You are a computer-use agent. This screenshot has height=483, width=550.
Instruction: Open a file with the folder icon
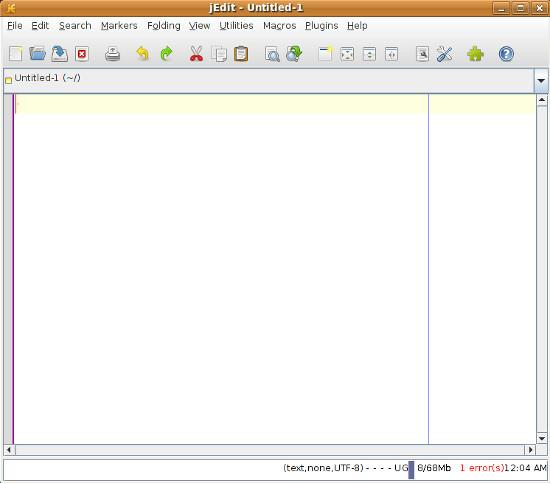(x=37, y=54)
